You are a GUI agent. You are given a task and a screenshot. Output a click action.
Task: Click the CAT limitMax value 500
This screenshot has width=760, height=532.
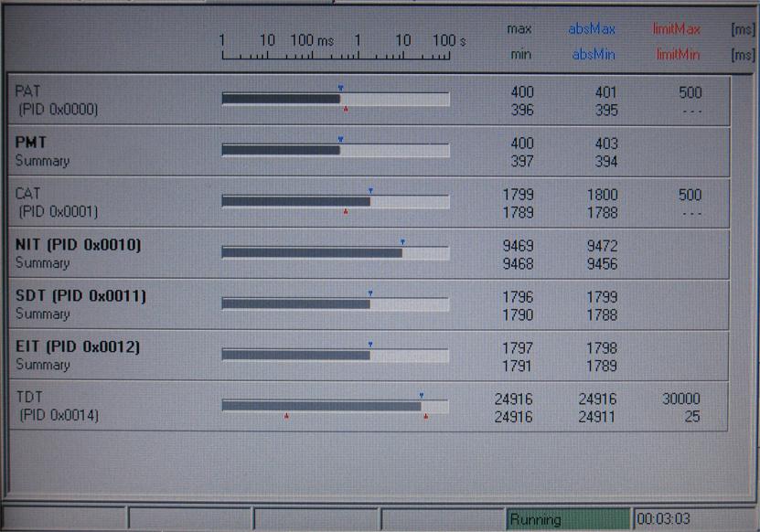(690, 195)
